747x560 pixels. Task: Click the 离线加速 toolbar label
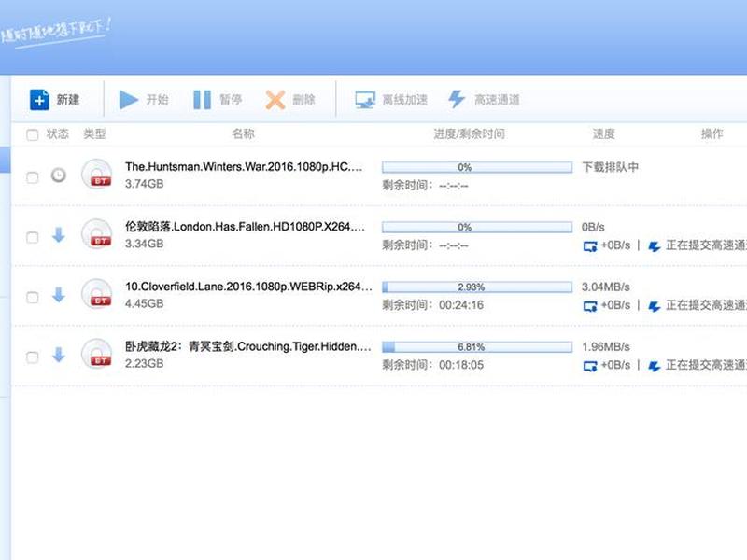tap(405, 100)
